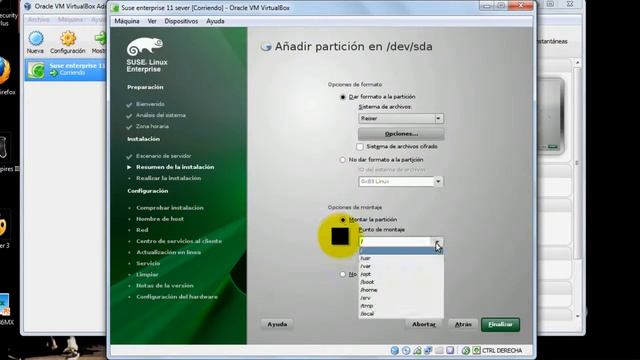The height and width of the screenshot is (360, 640).
Task: Choose /home in mount point list
Action: click(401, 290)
